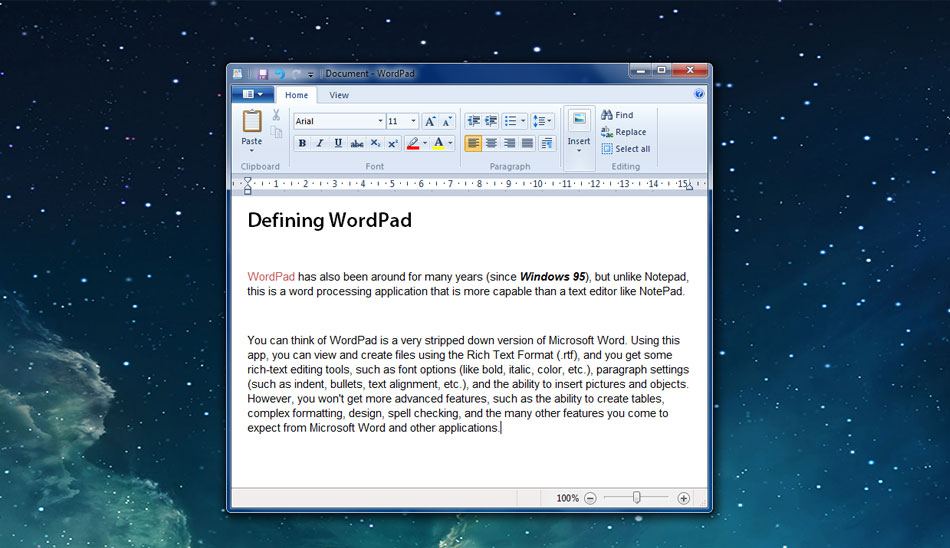The image size is (950, 548).
Task: Click the Copy icon
Action: [x=276, y=132]
